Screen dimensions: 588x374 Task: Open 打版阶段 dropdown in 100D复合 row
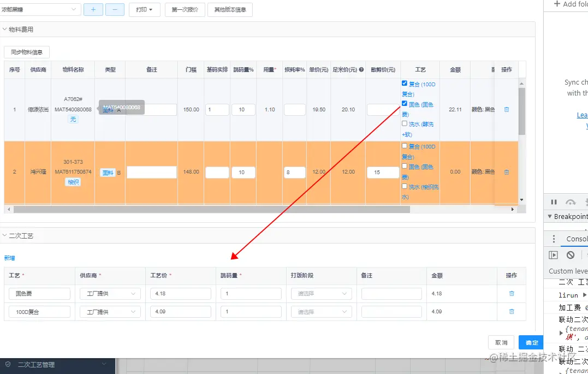(322, 312)
